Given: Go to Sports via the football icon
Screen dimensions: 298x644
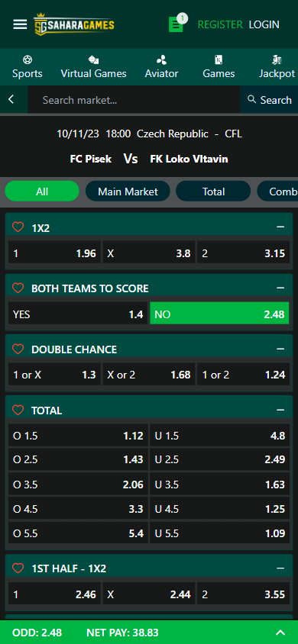Looking at the screenshot, I should click(x=28, y=60).
